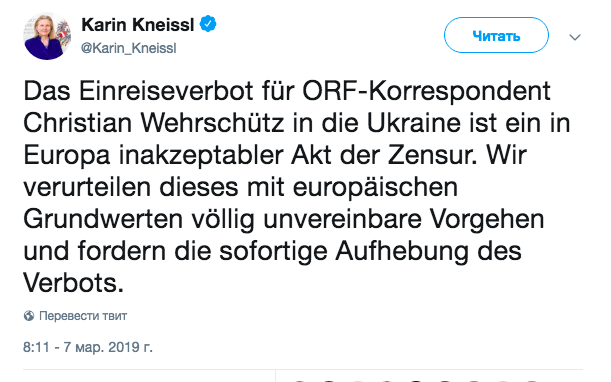Click the word unvereinbare in the tweet
The height and width of the screenshot is (382, 611).
click(x=343, y=219)
